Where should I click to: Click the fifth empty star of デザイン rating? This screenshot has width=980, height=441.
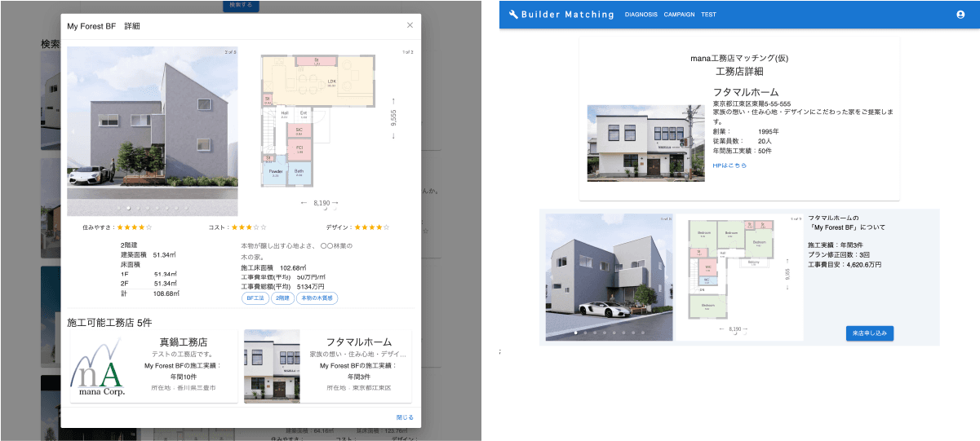[386, 227]
